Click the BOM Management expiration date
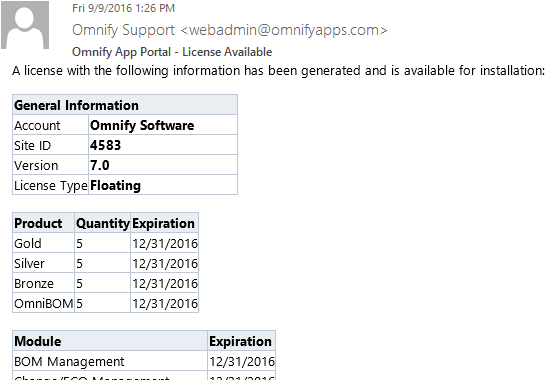Viewport: 547px width, 380px height. coord(241,361)
